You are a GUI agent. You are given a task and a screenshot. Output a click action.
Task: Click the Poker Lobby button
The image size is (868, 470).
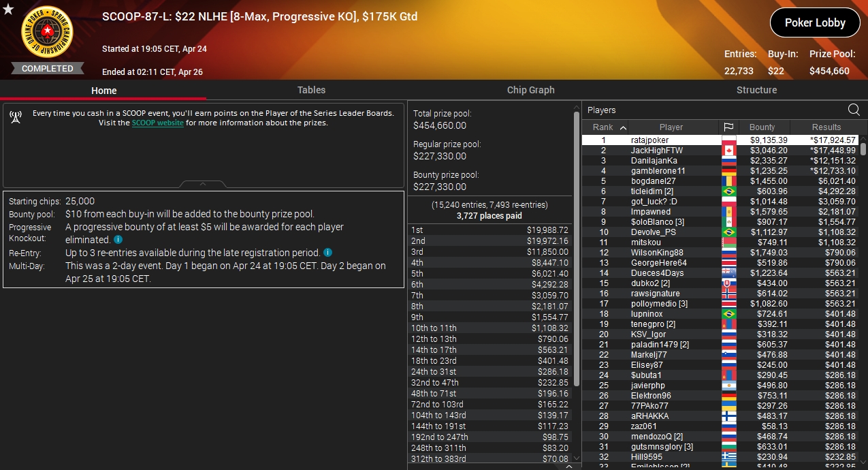815,22
